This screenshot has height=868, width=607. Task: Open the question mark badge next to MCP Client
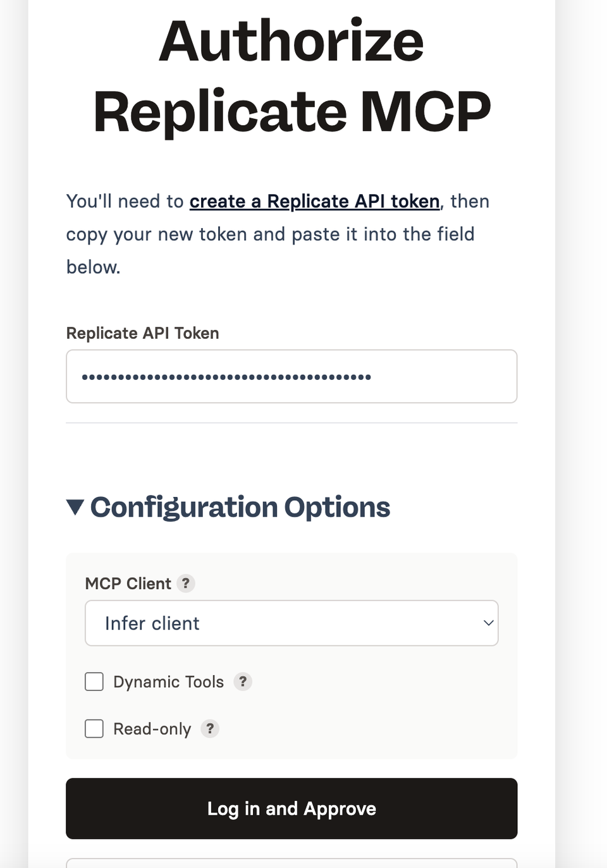click(185, 584)
